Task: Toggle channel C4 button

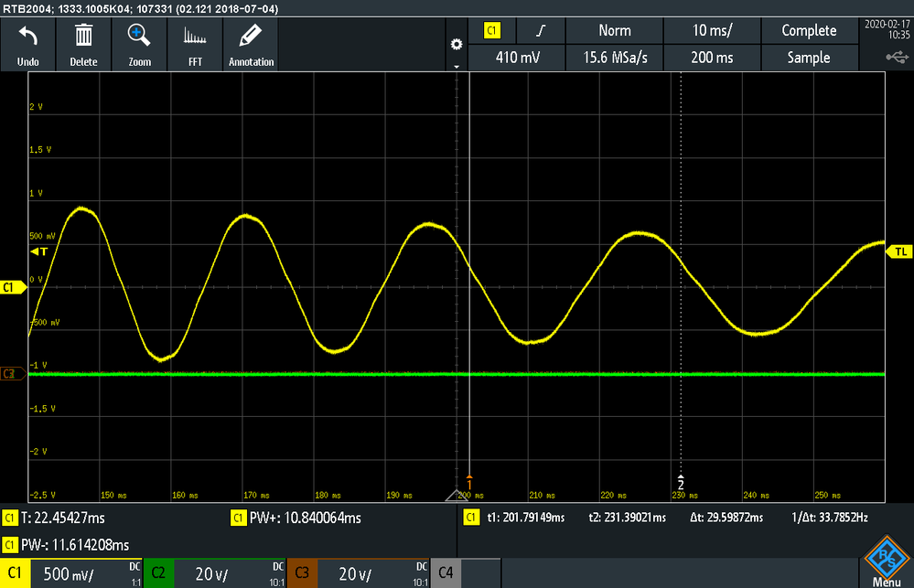Action: pyautogui.click(x=446, y=572)
